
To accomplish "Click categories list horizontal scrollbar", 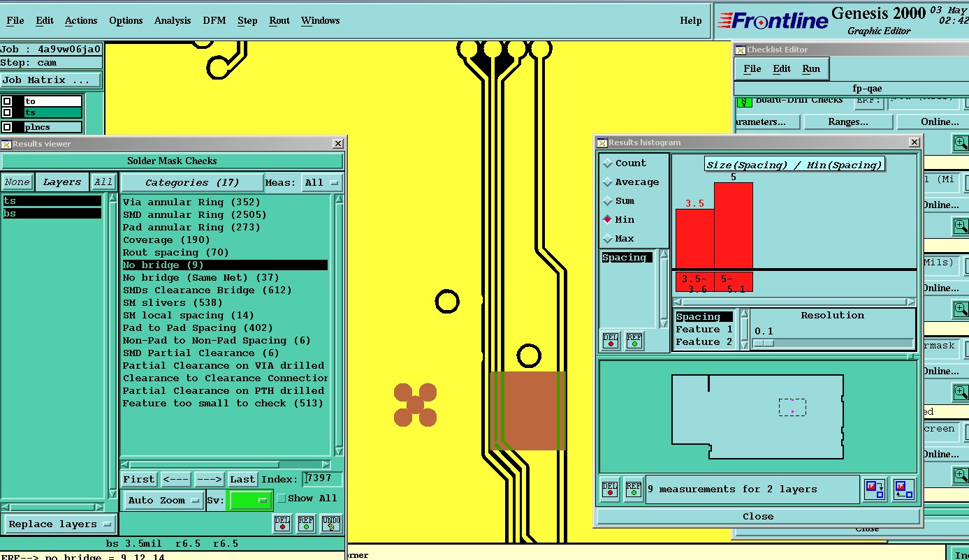I will point(226,464).
